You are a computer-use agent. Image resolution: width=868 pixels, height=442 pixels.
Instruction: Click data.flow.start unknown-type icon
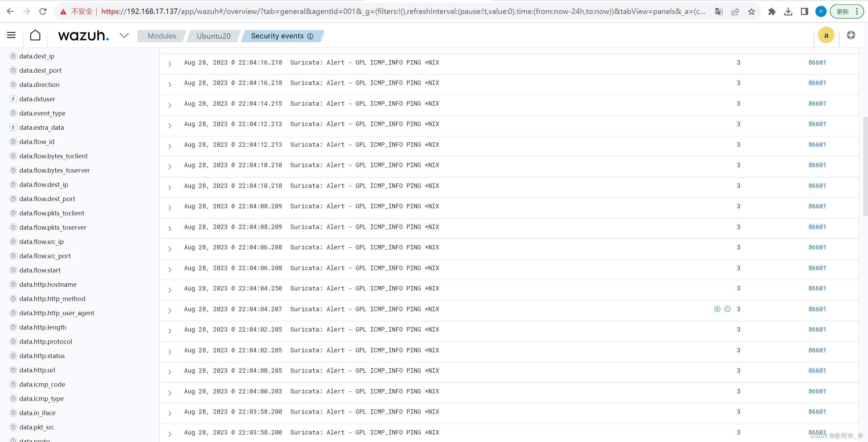pyautogui.click(x=13, y=270)
